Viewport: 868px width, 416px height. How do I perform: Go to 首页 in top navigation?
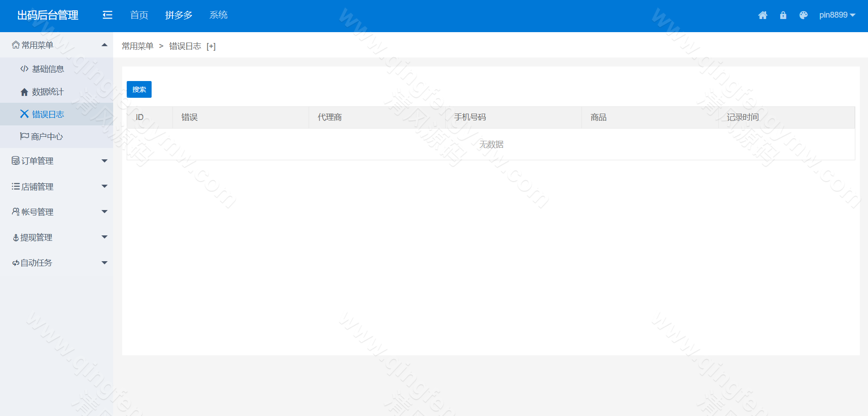click(x=139, y=15)
